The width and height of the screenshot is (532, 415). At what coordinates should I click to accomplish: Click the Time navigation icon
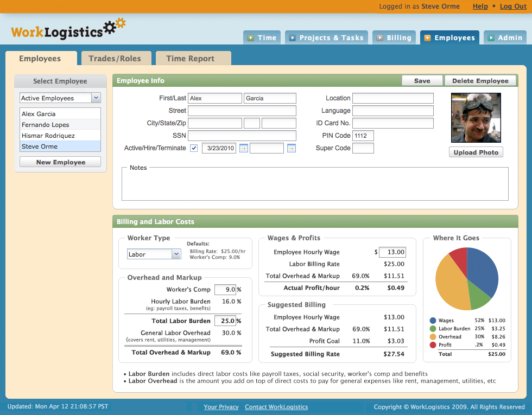[251, 37]
